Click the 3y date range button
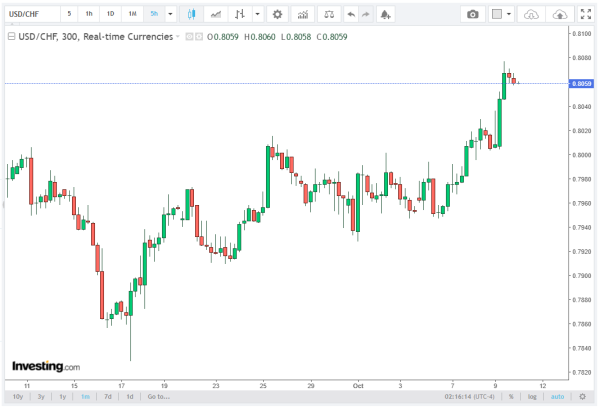Screen dimensions: 600x410 point(40,397)
